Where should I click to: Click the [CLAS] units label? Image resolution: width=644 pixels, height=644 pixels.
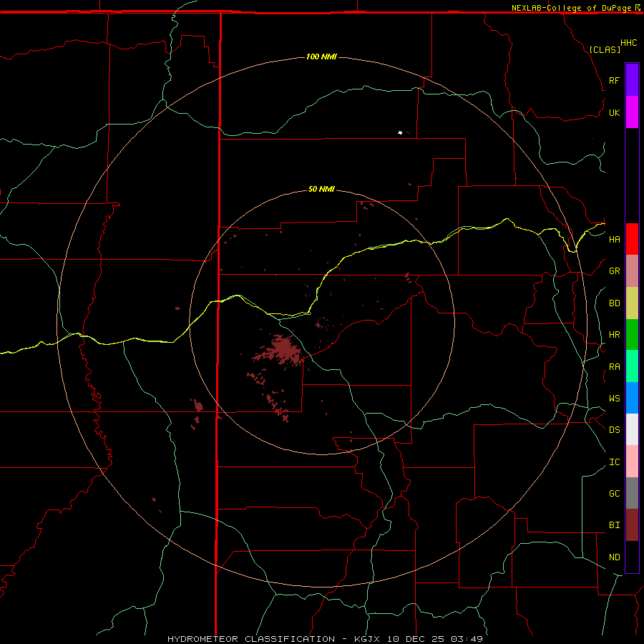tap(605, 49)
